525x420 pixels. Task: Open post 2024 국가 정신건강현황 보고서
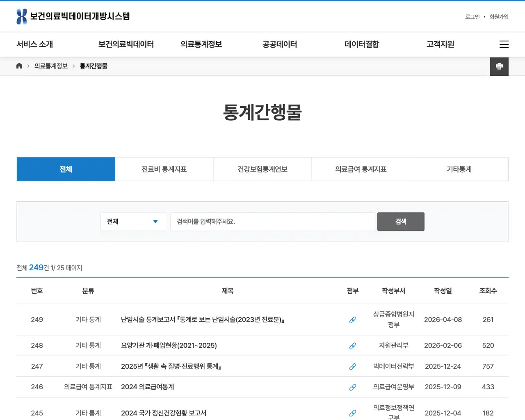[164, 413]
